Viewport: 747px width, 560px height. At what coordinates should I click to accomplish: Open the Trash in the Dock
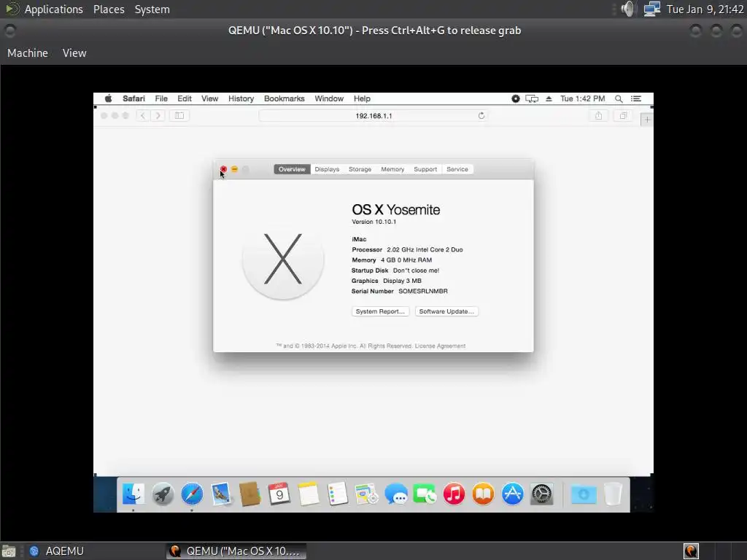(x=613, y=494)
